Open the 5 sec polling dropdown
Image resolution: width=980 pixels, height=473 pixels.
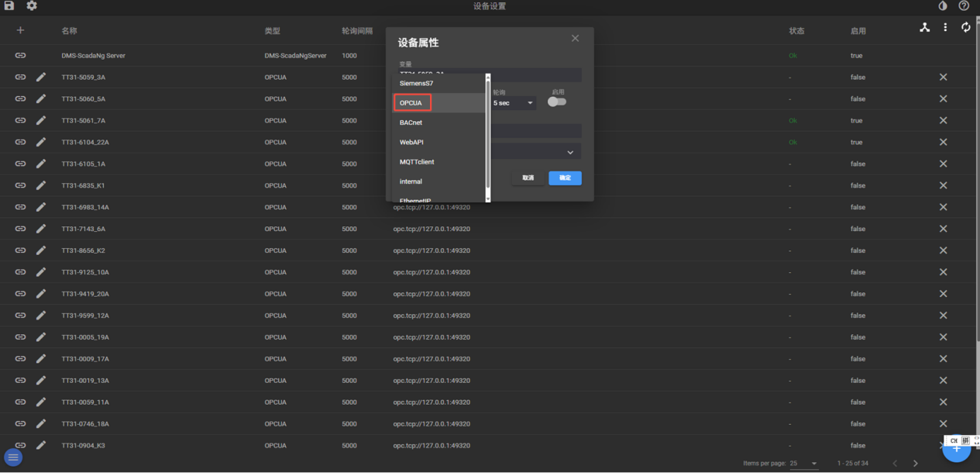click(x=514, y=103)
